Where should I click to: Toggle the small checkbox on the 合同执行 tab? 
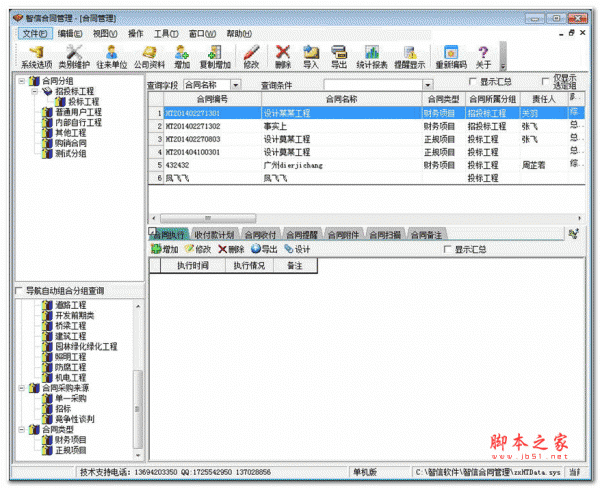(x=152, y=231)
